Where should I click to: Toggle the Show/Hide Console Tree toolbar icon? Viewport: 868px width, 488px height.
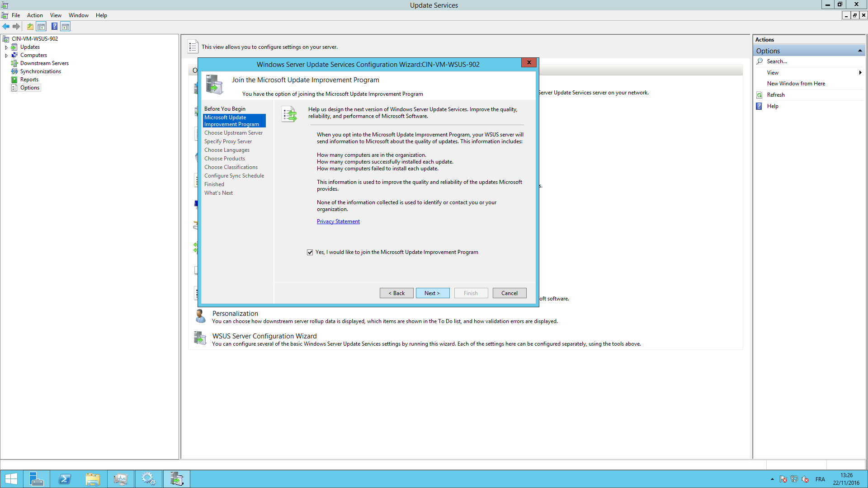[41, 27]
